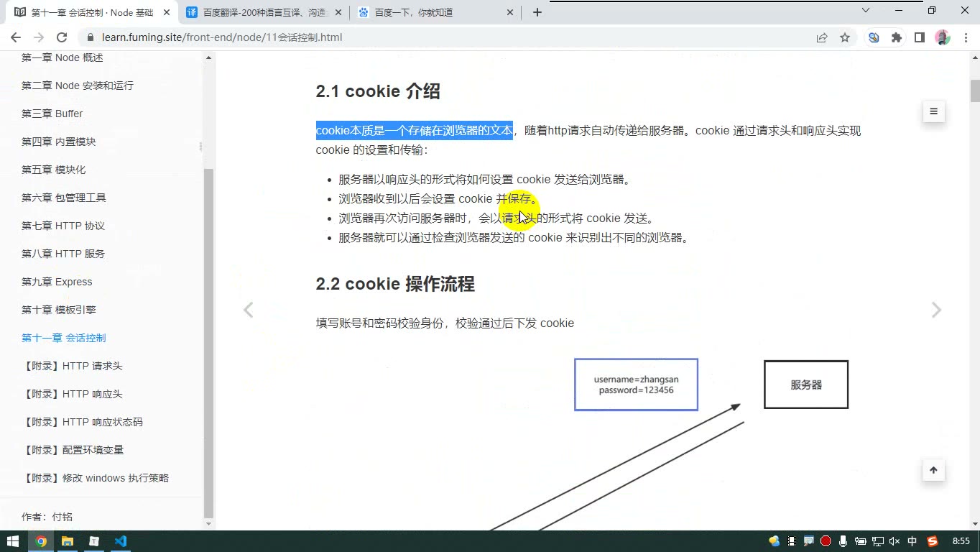
Task: Select 第十一章 会话控制 in sidebar
Action: point(64,338)
